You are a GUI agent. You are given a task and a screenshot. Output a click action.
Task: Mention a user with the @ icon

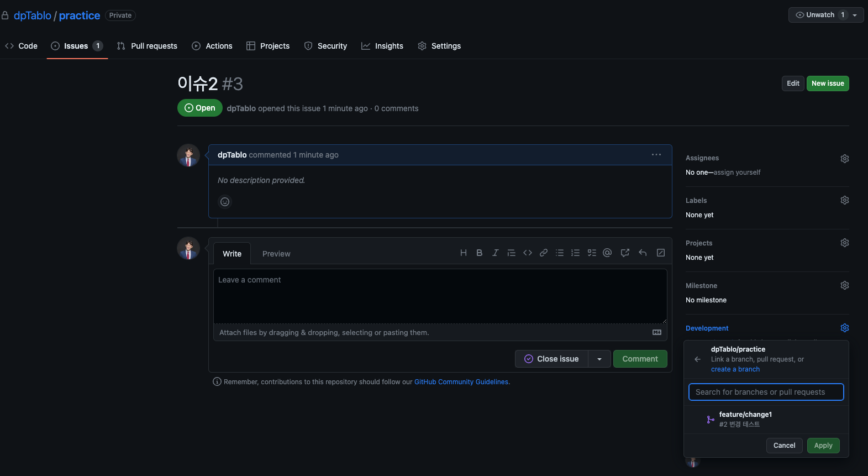pyautogui.click(x=607, y=253)
